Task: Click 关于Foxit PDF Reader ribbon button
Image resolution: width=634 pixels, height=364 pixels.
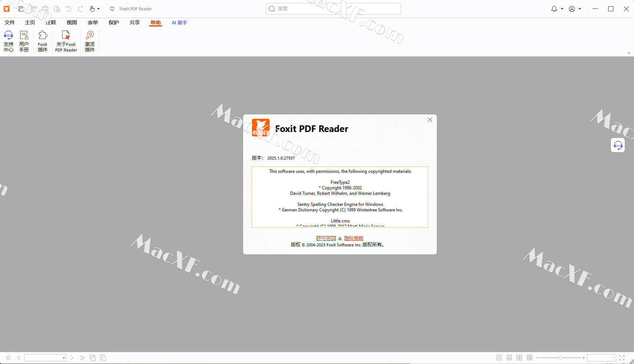Action: click(66, 41)
